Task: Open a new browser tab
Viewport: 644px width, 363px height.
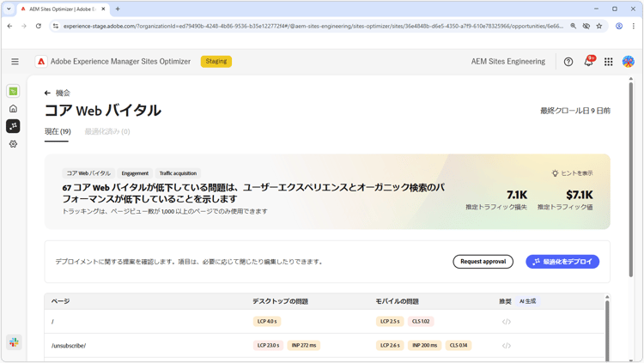Action: click(118, 9)
